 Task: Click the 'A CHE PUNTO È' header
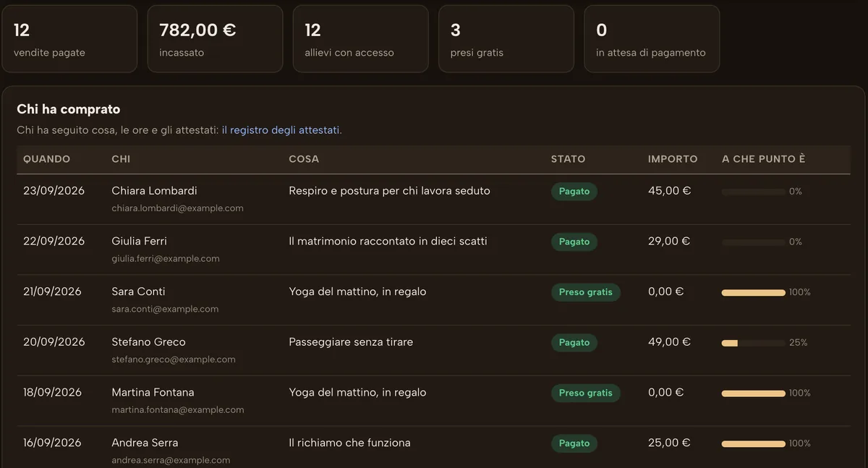[763, 159]
